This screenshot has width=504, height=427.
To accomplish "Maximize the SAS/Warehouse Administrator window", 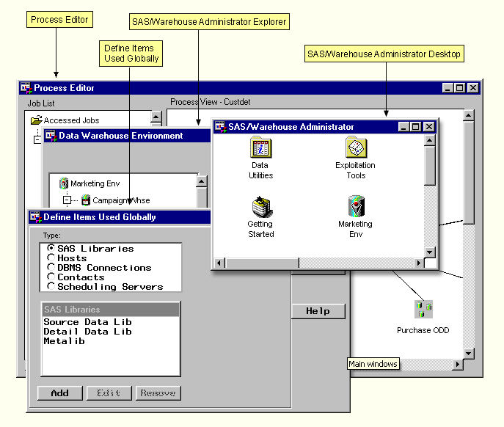I will click(416, 127).
